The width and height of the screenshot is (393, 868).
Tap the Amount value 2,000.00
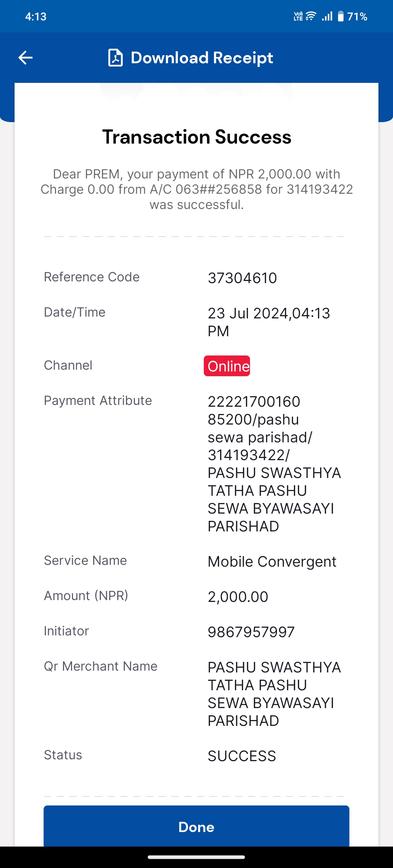point(238,597)
